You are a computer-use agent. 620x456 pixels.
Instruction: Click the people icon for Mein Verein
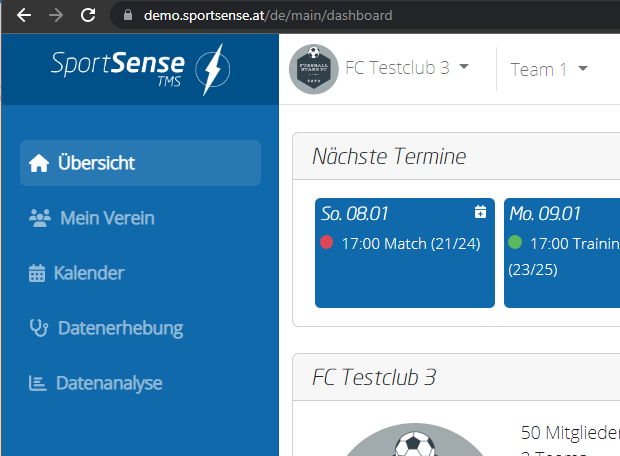coord(40,218)
